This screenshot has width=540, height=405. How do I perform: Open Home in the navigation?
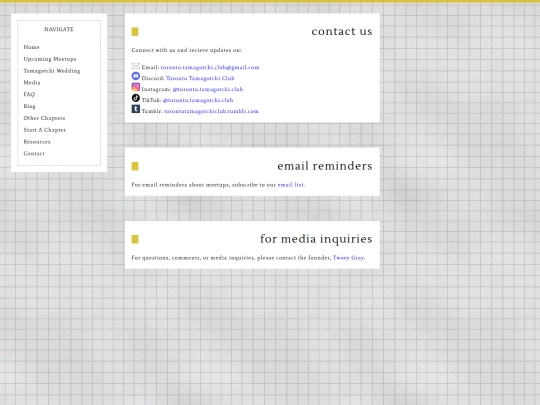pos(31,47)
